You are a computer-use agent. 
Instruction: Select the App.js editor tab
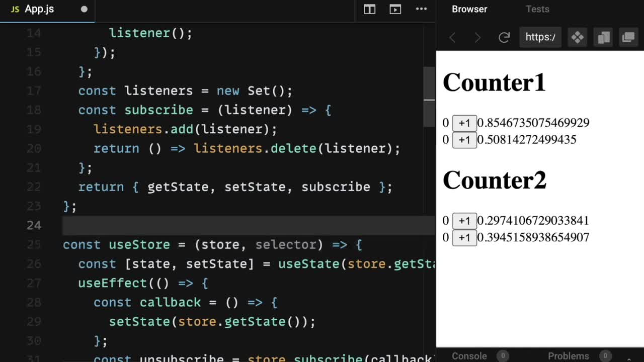point(39,9)
